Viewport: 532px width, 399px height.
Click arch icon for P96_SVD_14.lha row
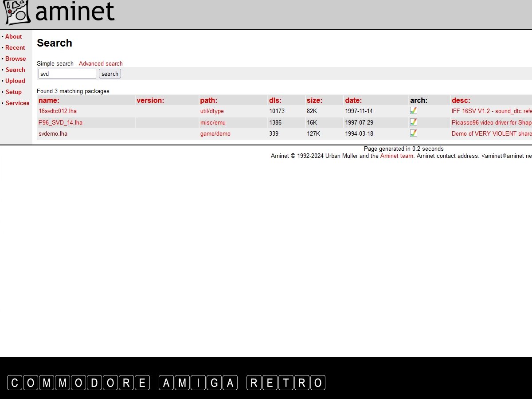point(414,122)
